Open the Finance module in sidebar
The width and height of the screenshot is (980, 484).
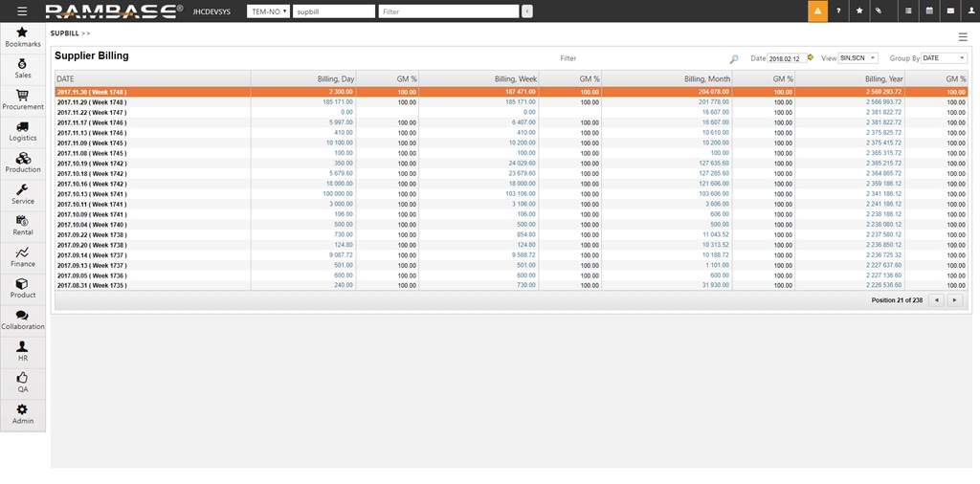(23, 257)
